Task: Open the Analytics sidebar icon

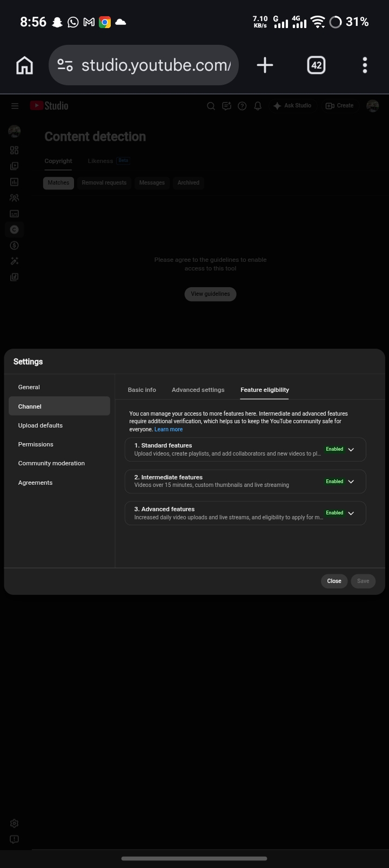Action: 15,182
